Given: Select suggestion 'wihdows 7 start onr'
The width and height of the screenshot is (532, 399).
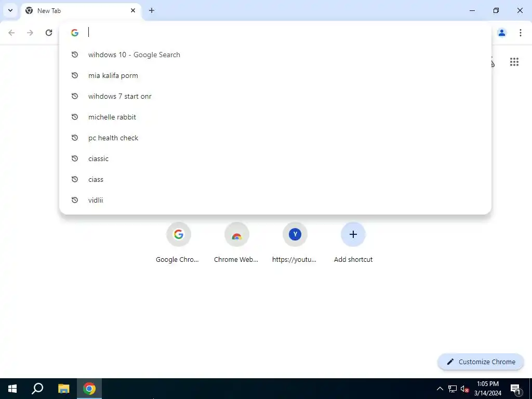Looking at the screenshot, I should [275, 96].
